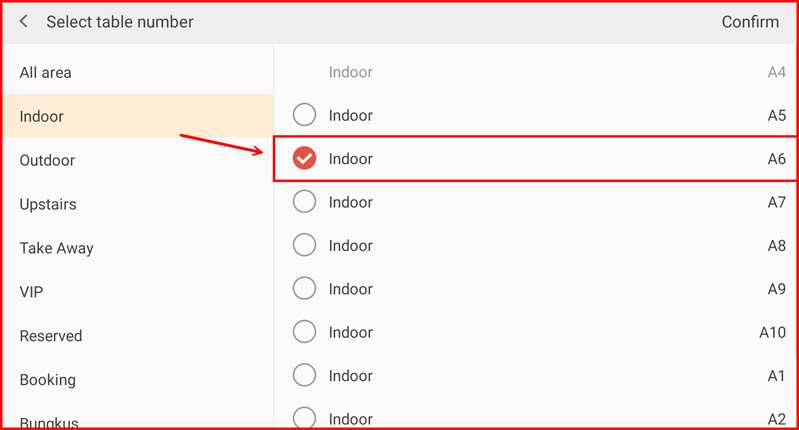Go back using the back arrow

[x=24, y=22]
